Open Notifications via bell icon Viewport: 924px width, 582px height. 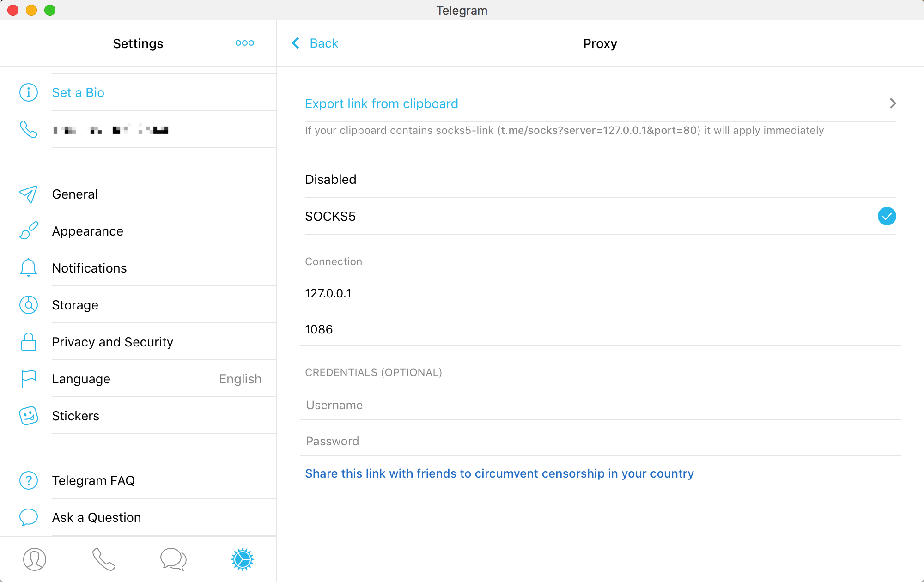28,268
